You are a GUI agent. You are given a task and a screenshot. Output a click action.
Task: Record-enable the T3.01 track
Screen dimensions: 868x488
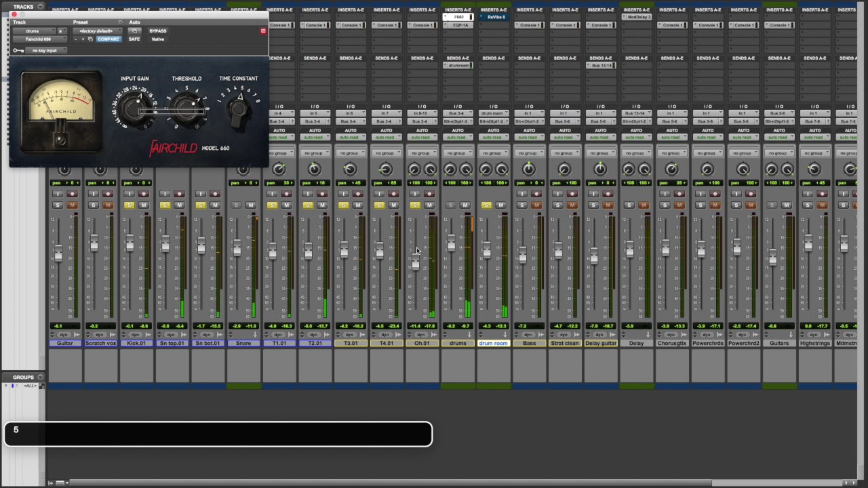[357, 195]
